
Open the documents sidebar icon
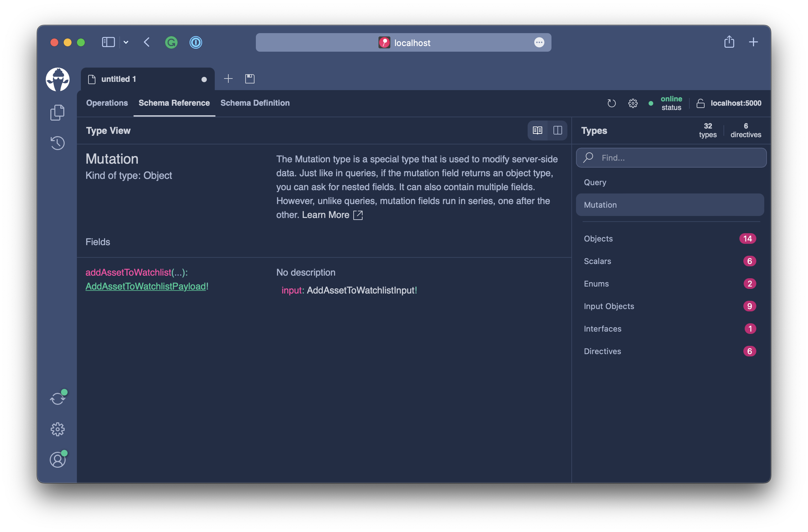pos(57,112)
